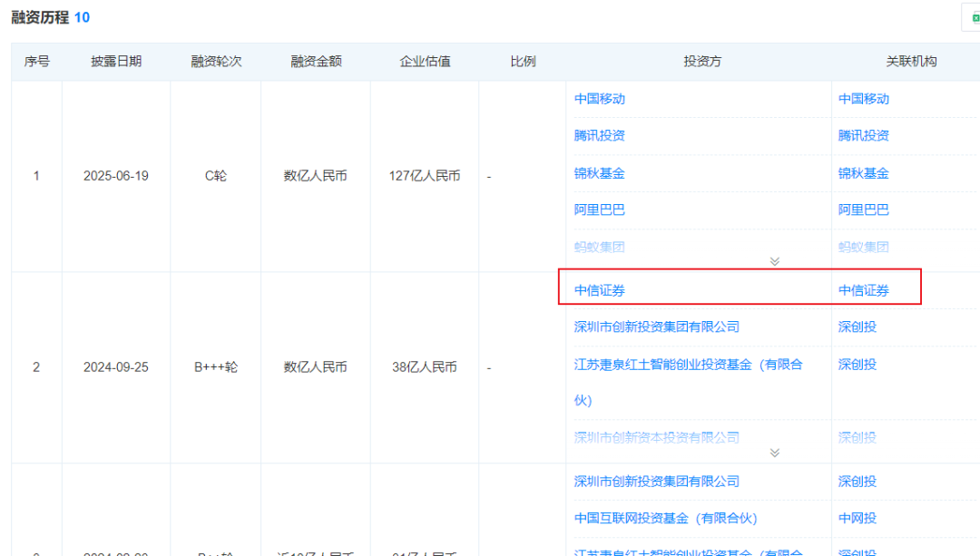This screenshot has height=556, width=980.
Task: Open the 腾讯投资 investor link
Action: tap(599, 136)
